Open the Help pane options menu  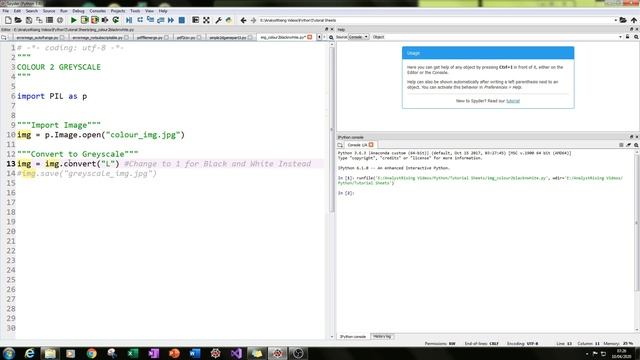pos(636,37)
